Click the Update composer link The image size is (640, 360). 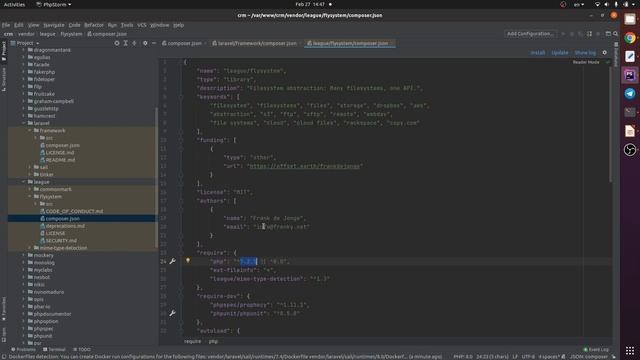pyautogui.click(x=560, y=53)
